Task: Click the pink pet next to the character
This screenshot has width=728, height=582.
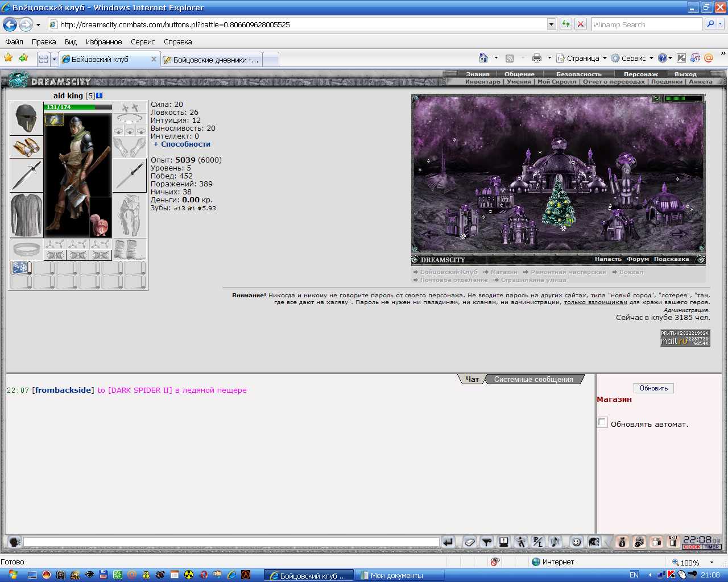Action: (100, 226)
